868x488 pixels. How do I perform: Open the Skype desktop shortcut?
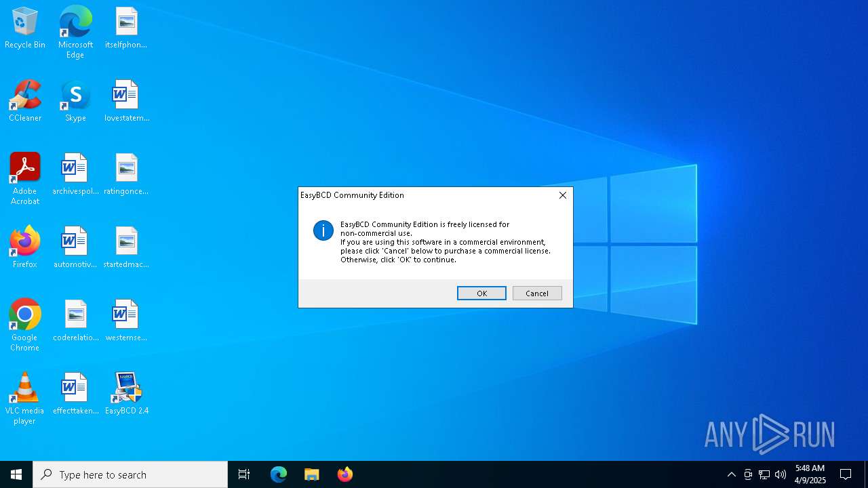click(75, 102)
